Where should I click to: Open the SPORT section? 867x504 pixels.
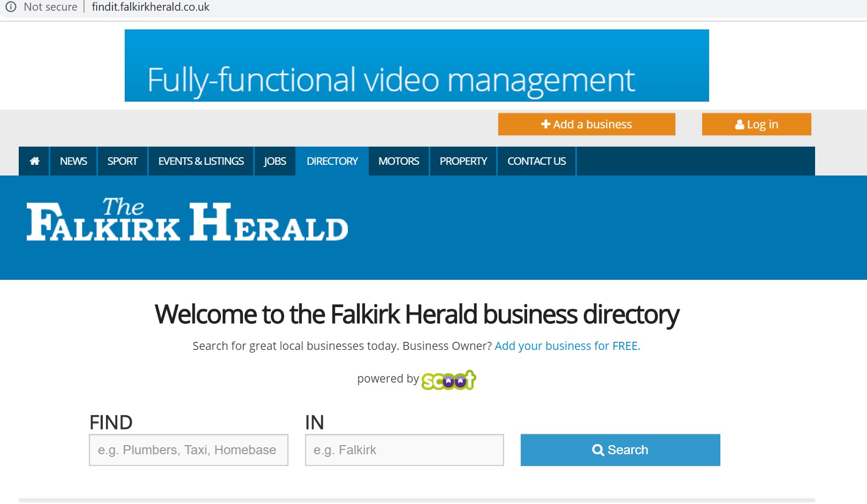tap(123, 161)
